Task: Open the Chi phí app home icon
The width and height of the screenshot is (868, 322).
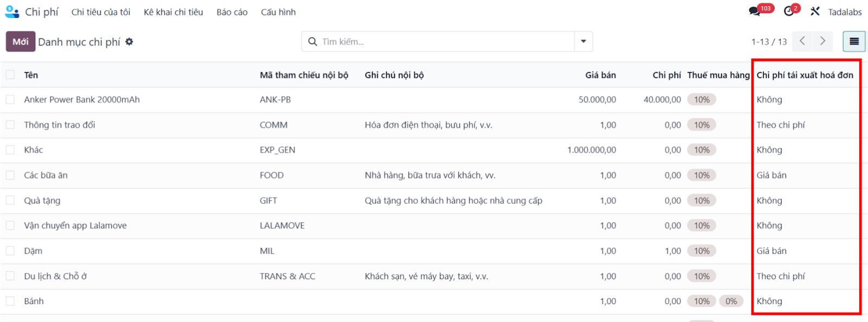Action: click(12, 11)
